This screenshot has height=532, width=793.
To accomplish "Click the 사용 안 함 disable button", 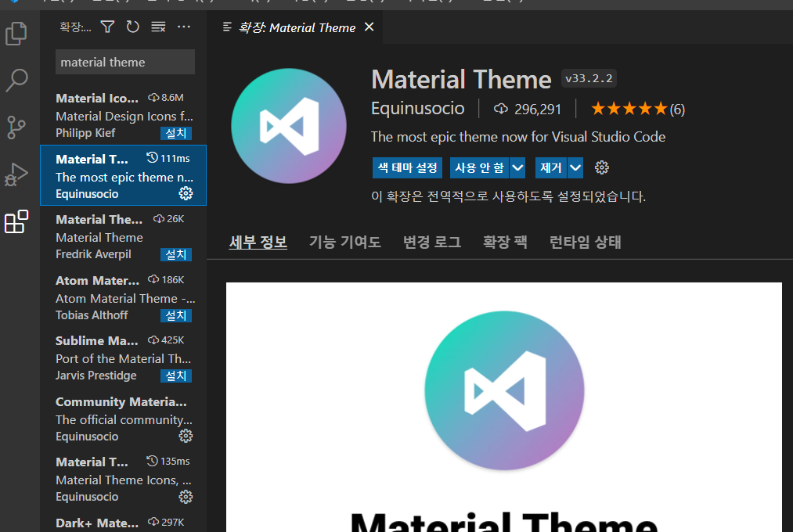I will pyautogui.click(x=479, y=167).
